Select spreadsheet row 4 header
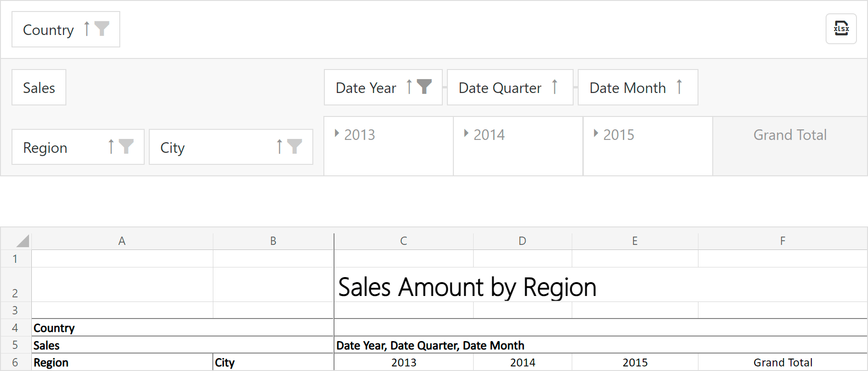 pos(15,328)
